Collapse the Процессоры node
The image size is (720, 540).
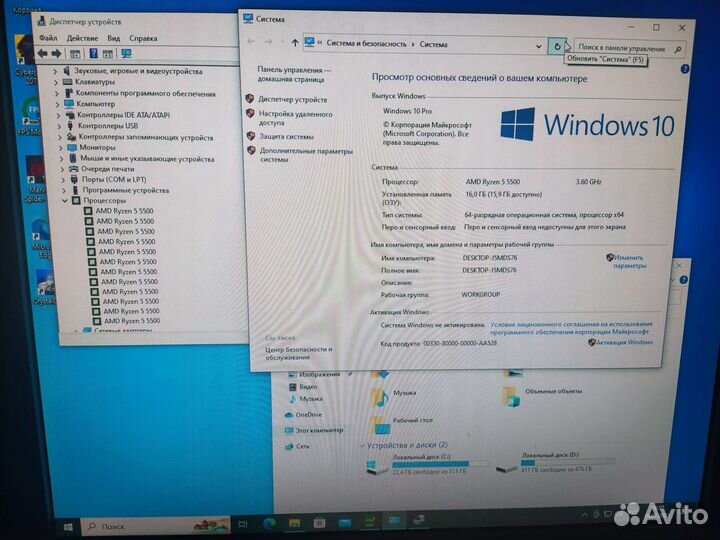(x=65, y=201)
